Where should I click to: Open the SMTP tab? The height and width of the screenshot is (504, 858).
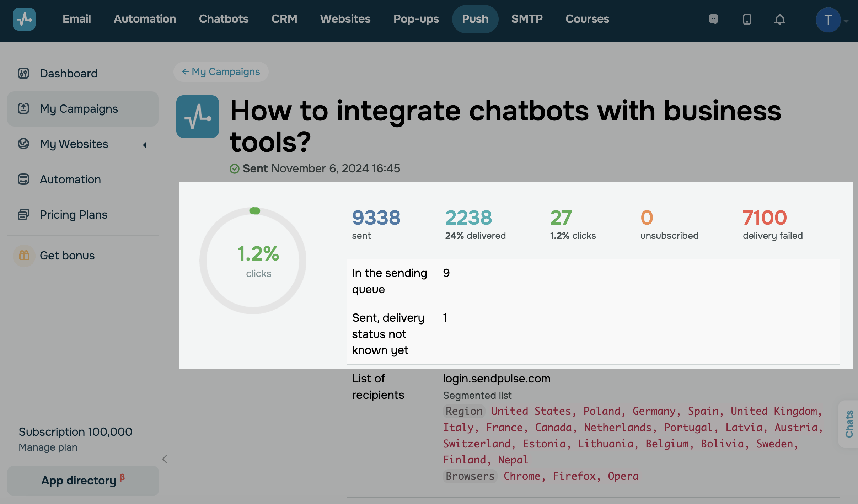click(527, 19)
